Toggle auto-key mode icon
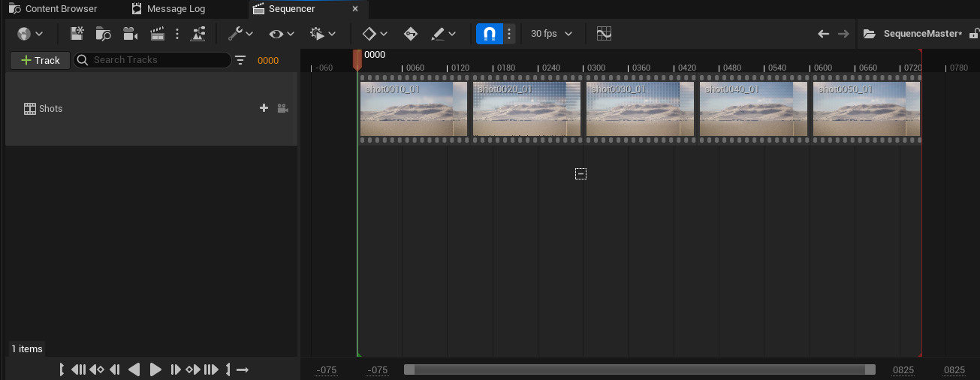 point(410,34)
